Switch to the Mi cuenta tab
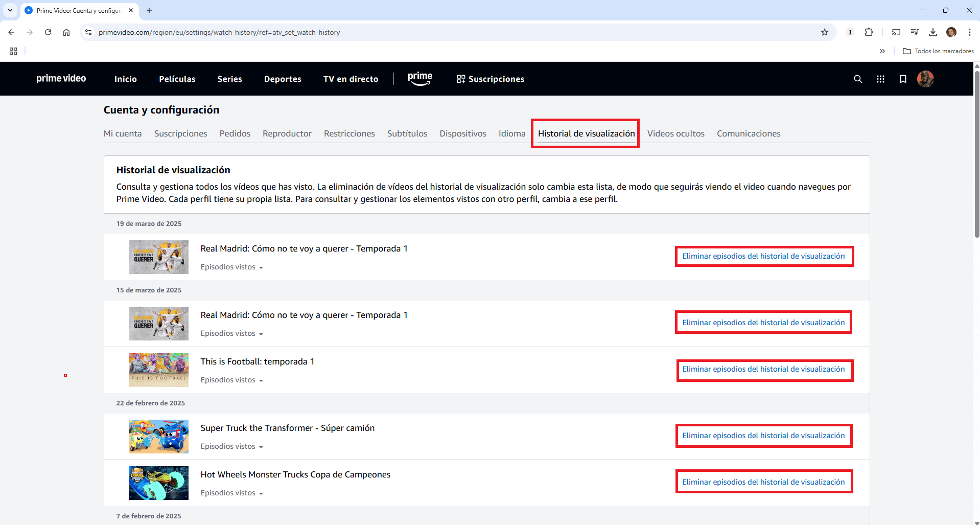 [x=123, y=133]
